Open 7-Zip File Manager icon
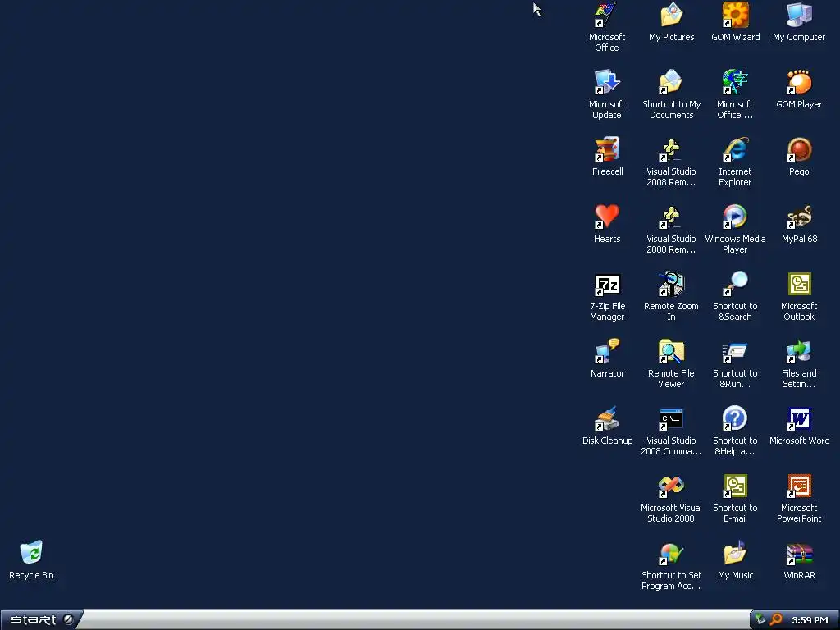This screenshot has width=840, height=630. point(607,284)
